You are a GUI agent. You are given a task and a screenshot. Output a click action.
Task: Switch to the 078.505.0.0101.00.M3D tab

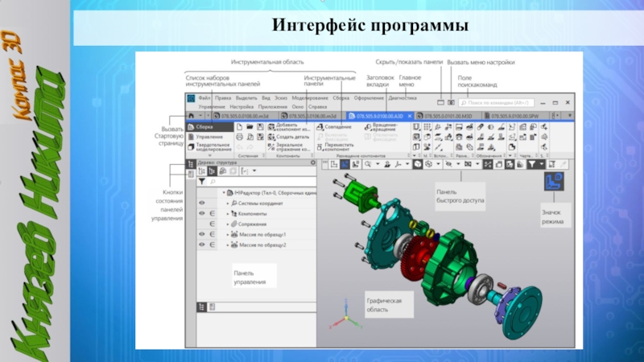click(x=446, y=116)
